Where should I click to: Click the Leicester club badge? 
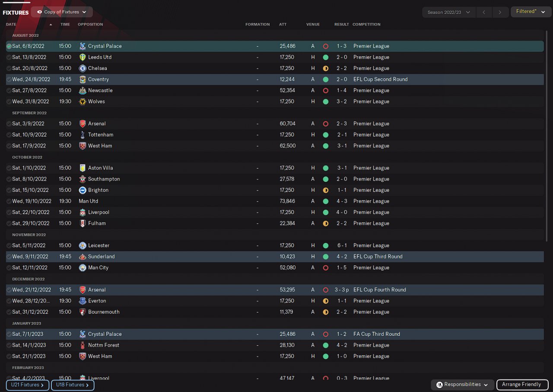point(83,245)
